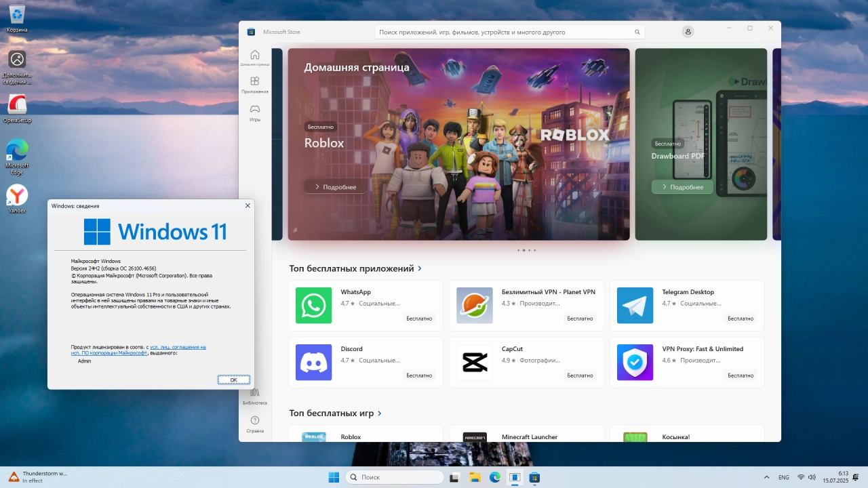This screenshot has width=868, height=488.
Task: Open the Library in Store sidebar
Action: point(254,396)
